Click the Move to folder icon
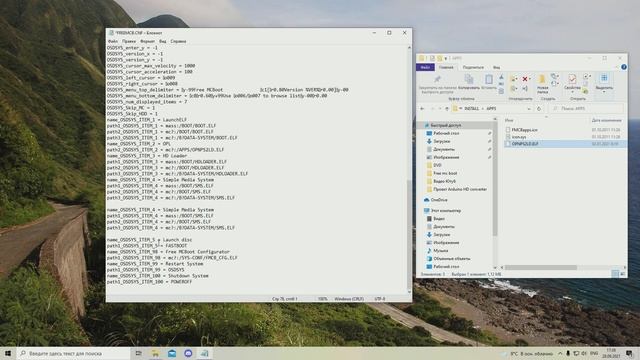This screenshot has width=640, height=360. coord(513,79)
